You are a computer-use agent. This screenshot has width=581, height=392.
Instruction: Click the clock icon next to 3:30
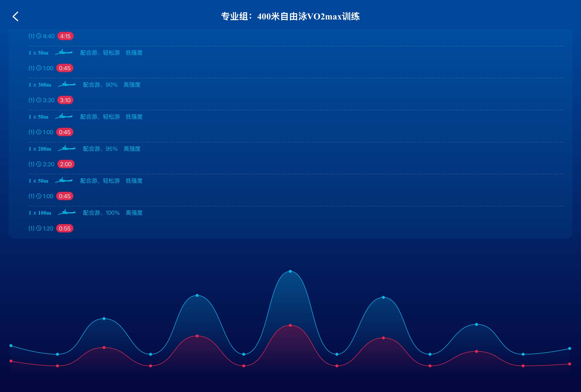pyautogui.click(x=39, y=100)
